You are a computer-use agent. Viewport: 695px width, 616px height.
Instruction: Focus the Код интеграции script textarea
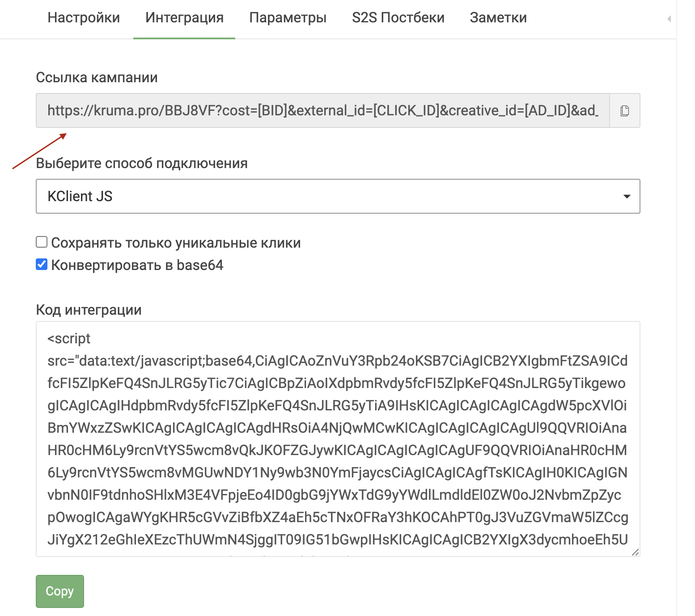[338, 439]
